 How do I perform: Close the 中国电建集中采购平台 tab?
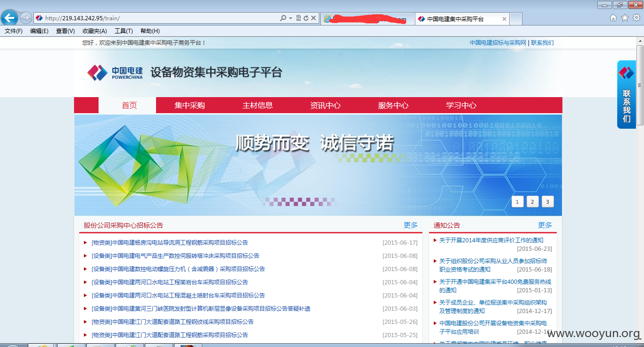tap(504, 19)
